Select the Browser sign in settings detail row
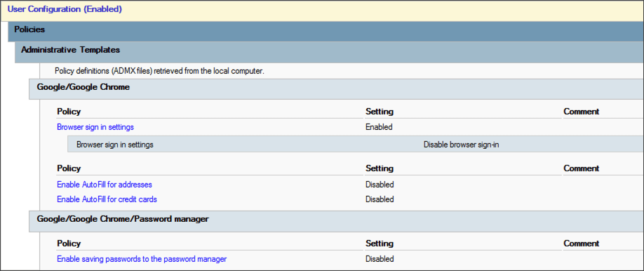This screenshot has height=271, width=644. (356, 145)
